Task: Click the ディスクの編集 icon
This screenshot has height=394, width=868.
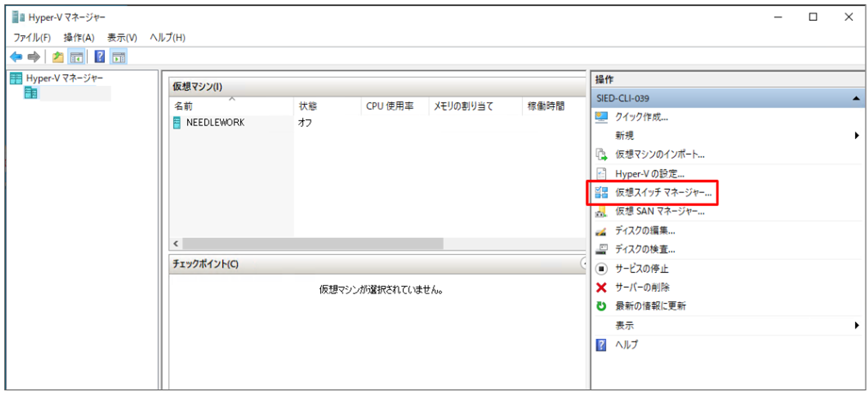Action: 601,231
